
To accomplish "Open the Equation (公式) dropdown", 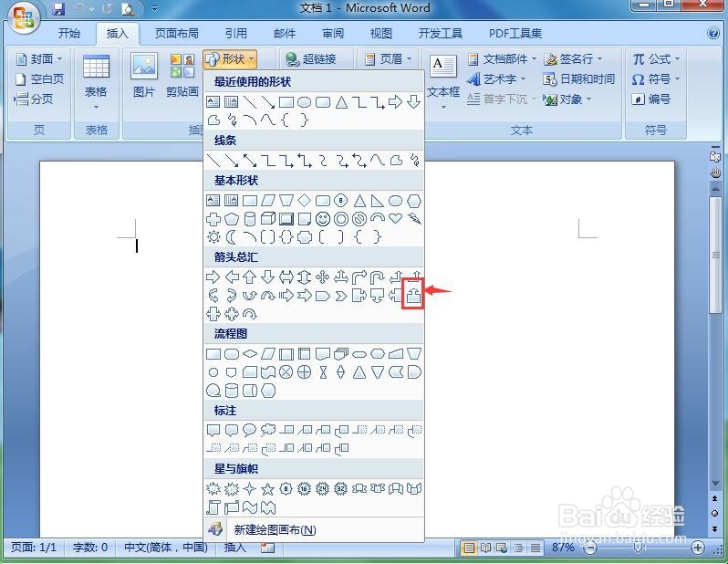I will click(x=656, y=59).
